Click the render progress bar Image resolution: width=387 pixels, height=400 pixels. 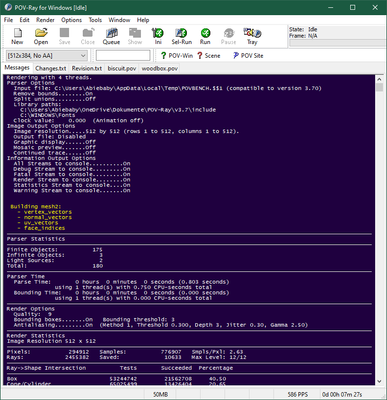(338, 43)
